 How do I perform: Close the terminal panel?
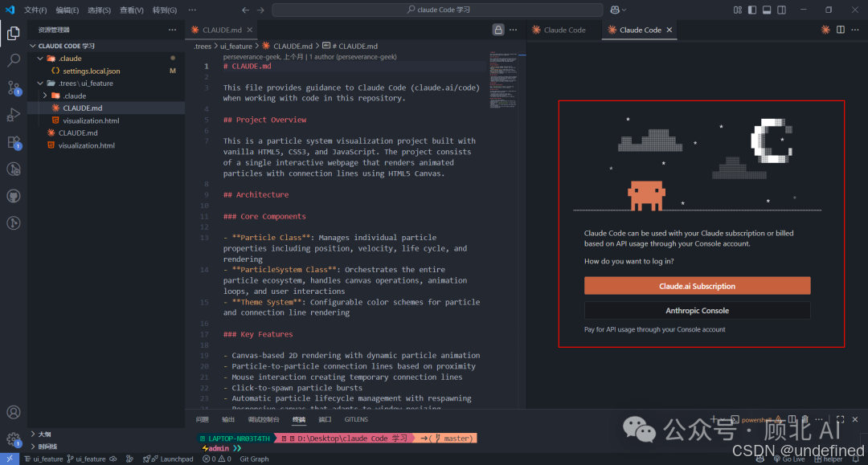pyautogui.click(x=854, y=420)
